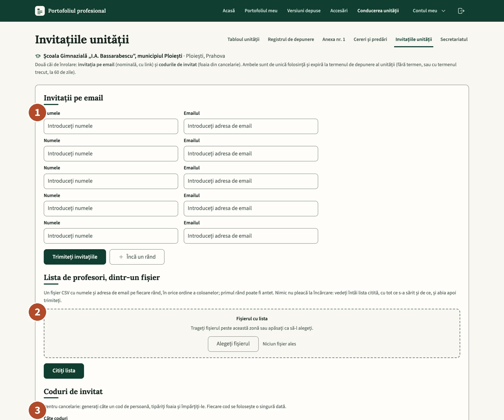Screen dimensions: 504x420
Task: Open Versiuni depuse in the navigation
Action: [304, 11]
